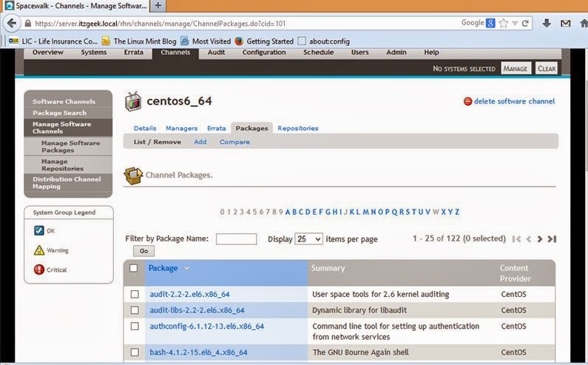Tick the select-all packages checkbox
Image resolution: width=588 pixels, height=365 pixels.
coord(133,268)
